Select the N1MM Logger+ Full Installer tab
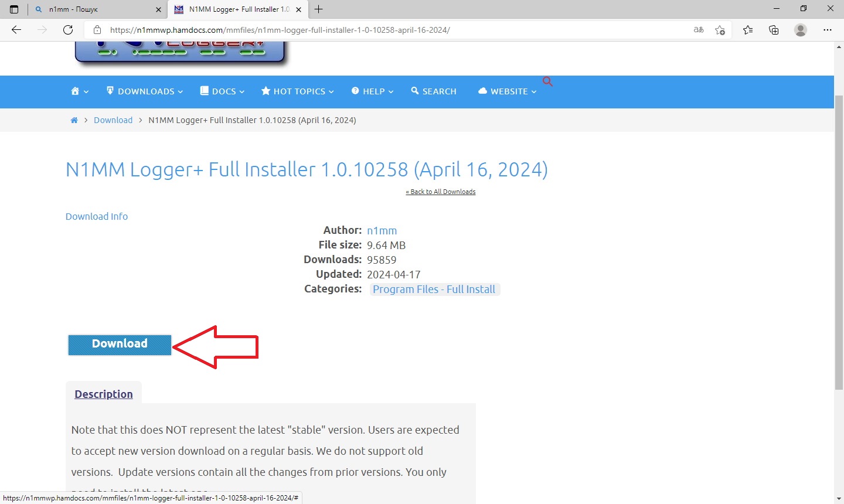Screen dimensions: 844x504 238,9
